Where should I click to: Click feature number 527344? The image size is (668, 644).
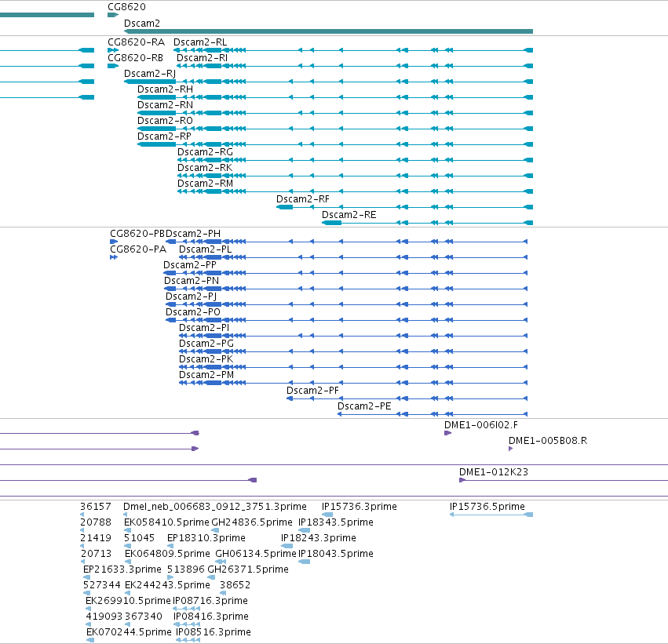tap(102, 586)
